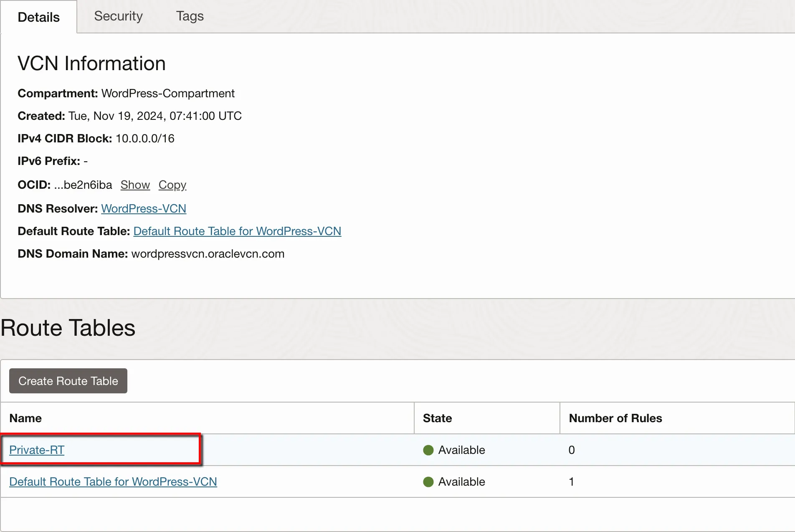Viewport: 795px width, 532px height.
Task: Click the truncated OCID value text
Action: (x=83, y=185)
